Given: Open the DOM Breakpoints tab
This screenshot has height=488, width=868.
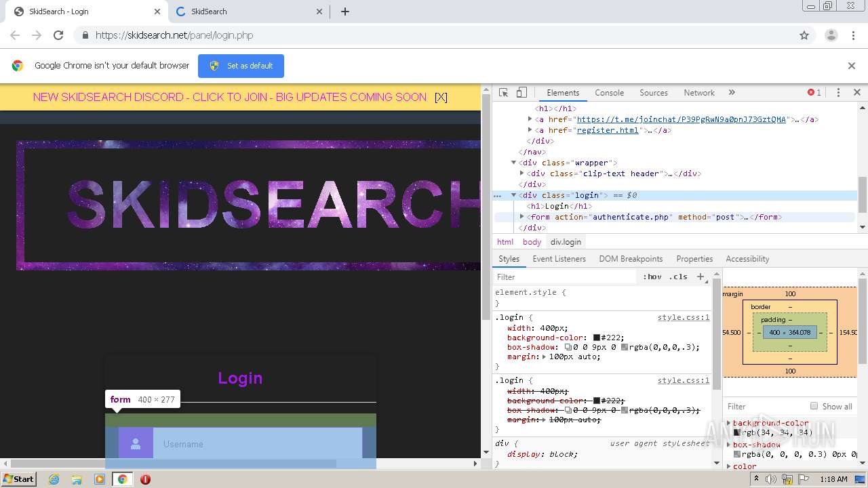Looking at the screenshot, I should pos(631,259).
